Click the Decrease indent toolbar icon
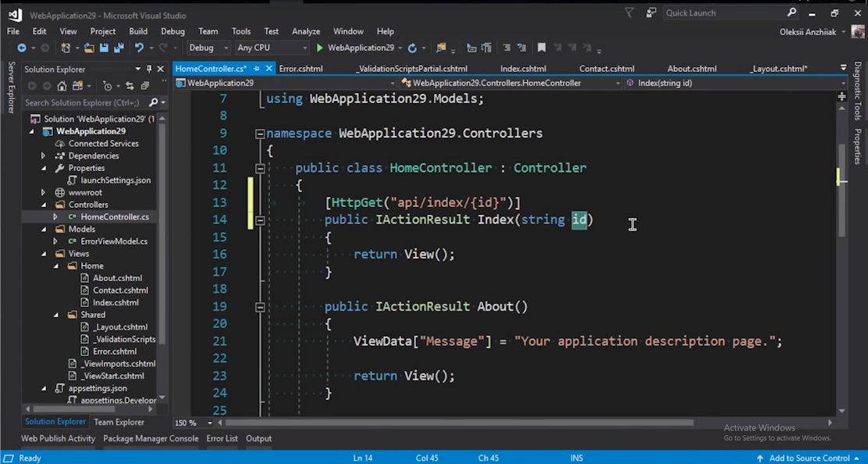The height and width of the screenshot is (464, 868). pos(507,48)
